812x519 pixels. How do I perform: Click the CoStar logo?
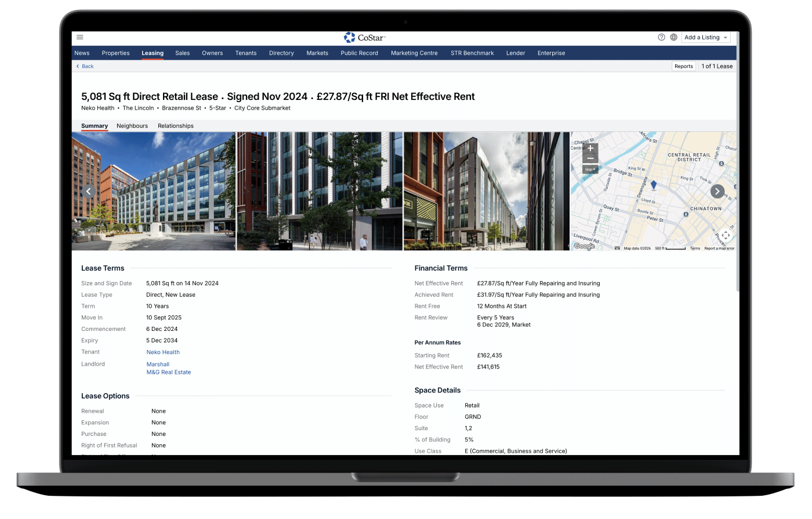pos(364,38)
